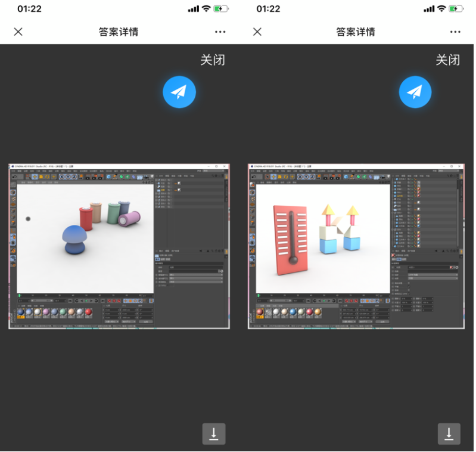
Task: Tap 关闭 on the left screen
Action: point(212,60)
